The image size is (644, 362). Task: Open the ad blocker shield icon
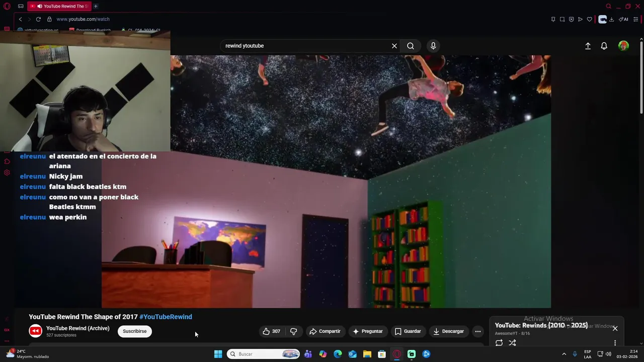click(571, 20)
